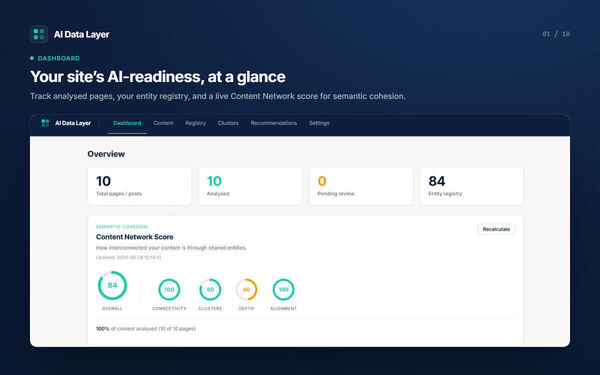Click the Connectivity score ring

169,290
